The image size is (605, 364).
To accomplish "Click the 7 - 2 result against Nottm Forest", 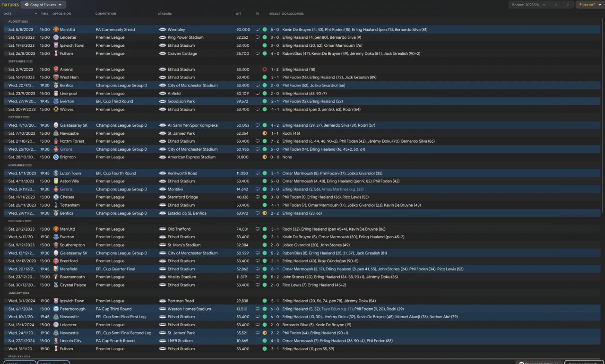I will point(275,141).
